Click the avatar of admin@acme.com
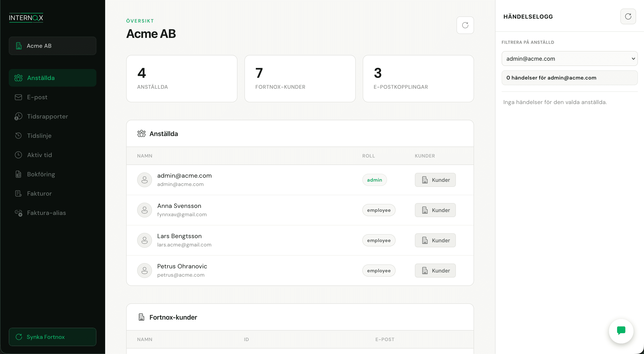The image size is (644, 354). [x=145, y=180]
